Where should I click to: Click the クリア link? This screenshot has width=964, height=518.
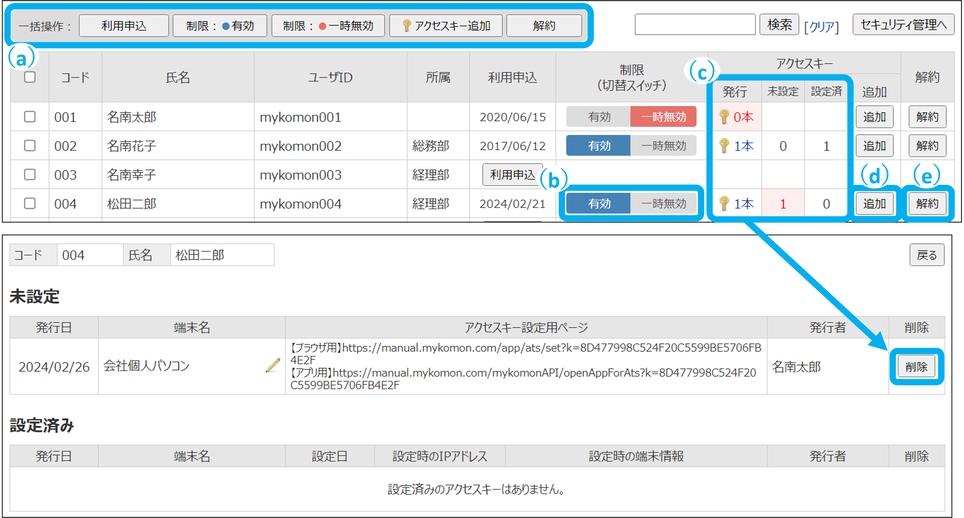(822, 26)
